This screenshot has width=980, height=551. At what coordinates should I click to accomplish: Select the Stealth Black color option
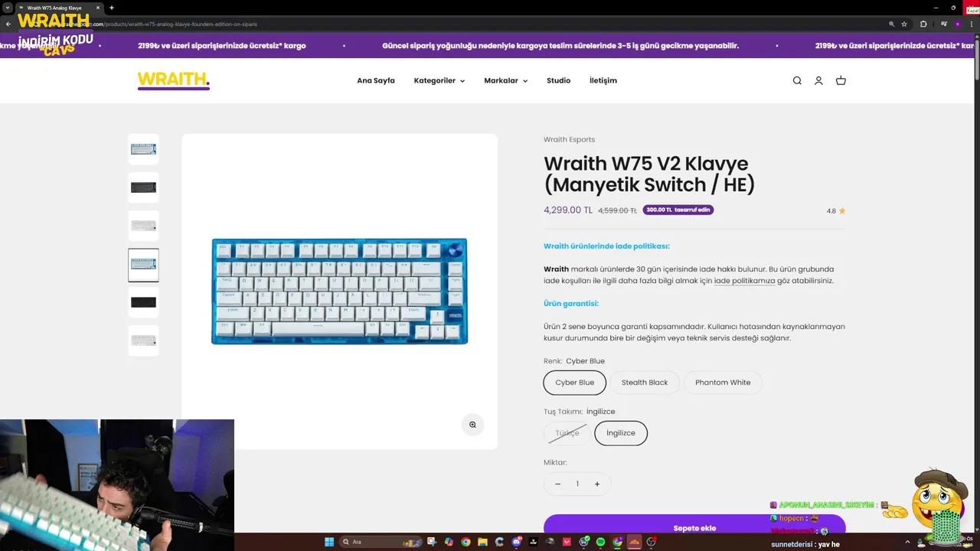(x=645, y=383)
